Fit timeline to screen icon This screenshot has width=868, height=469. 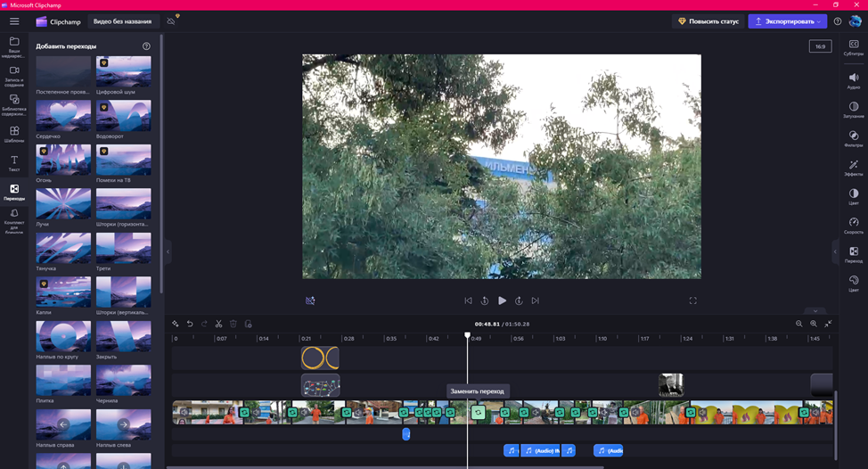click(828, 324)
